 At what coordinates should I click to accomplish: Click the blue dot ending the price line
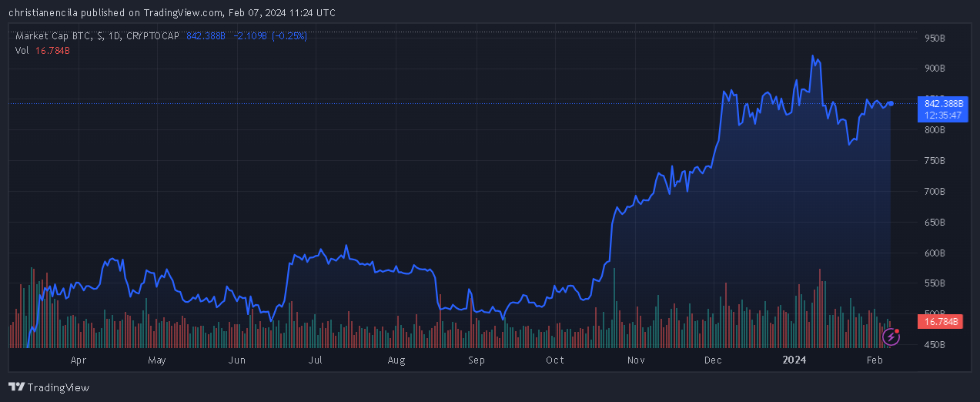(x=891, y=103)
